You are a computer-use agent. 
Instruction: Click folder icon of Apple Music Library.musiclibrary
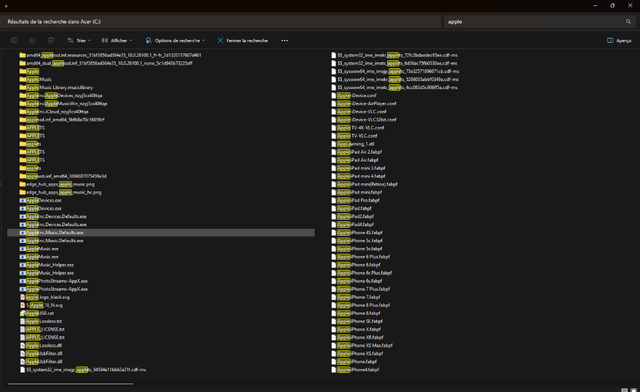click(22, 87)
